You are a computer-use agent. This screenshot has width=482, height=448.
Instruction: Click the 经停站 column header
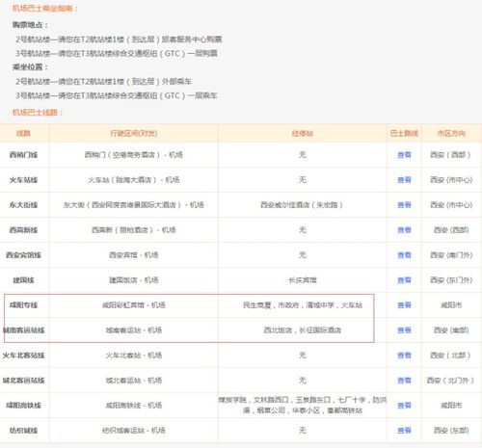[303, 133]
